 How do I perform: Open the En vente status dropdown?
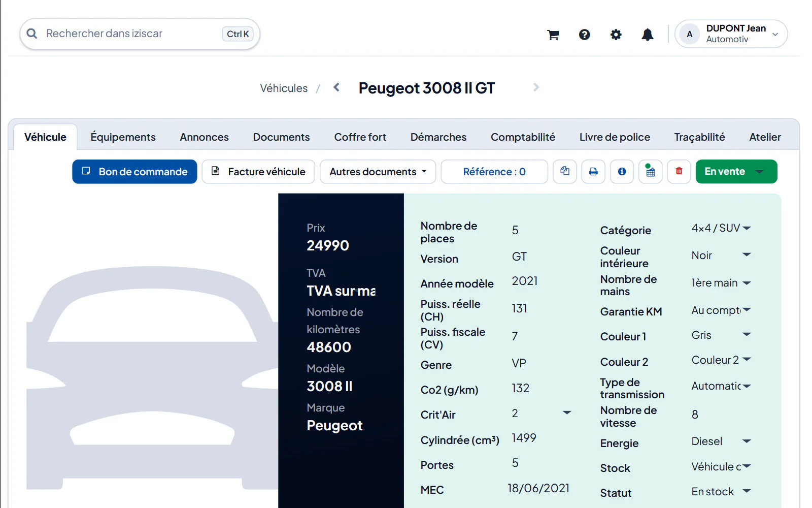click(736, 172)
